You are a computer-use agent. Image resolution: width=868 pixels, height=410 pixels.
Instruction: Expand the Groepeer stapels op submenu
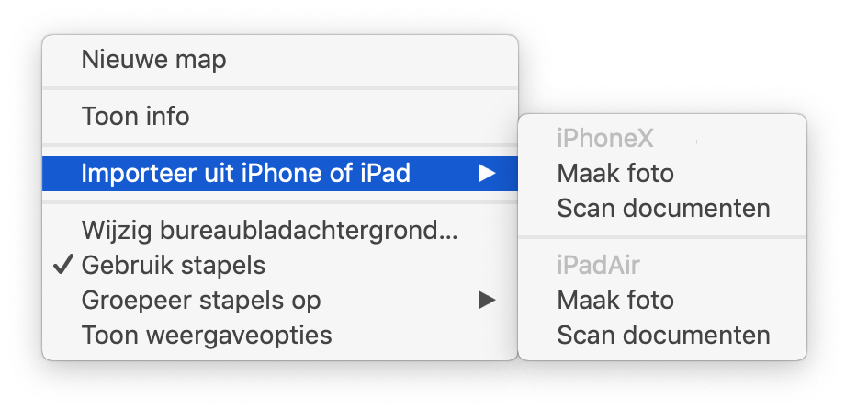pyautogui.click(x=280, y=301)
